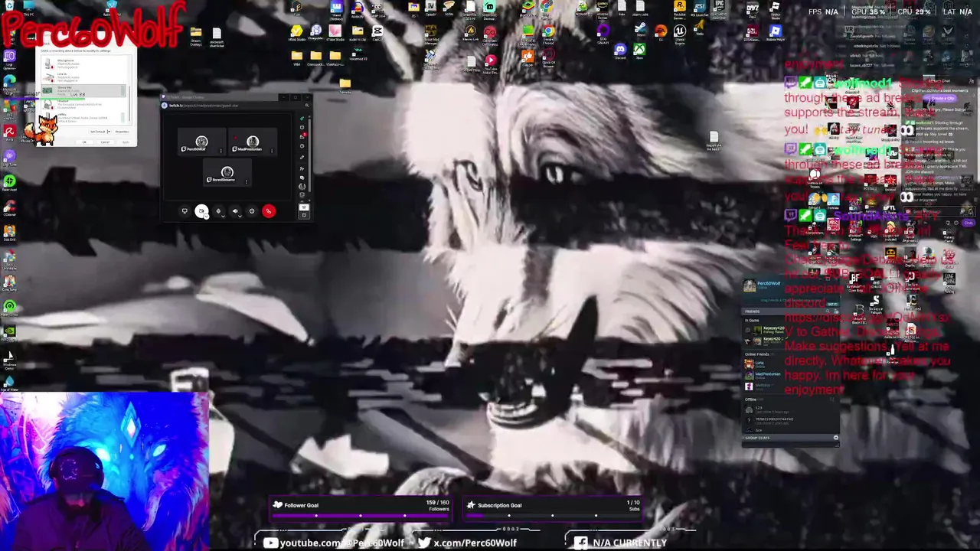
Task: Open Microsoft Edge desktop shortcut
Action: (x=10, y=83)
